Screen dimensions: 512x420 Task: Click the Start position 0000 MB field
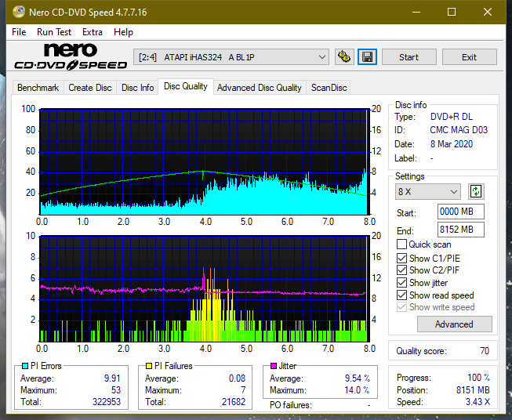point(460,212)
